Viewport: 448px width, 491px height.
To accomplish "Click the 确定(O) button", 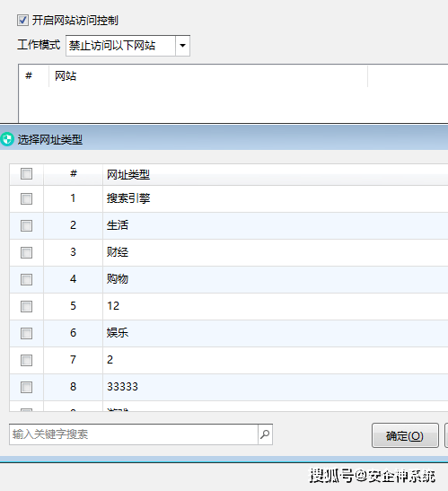I will [x=405, y=435].
